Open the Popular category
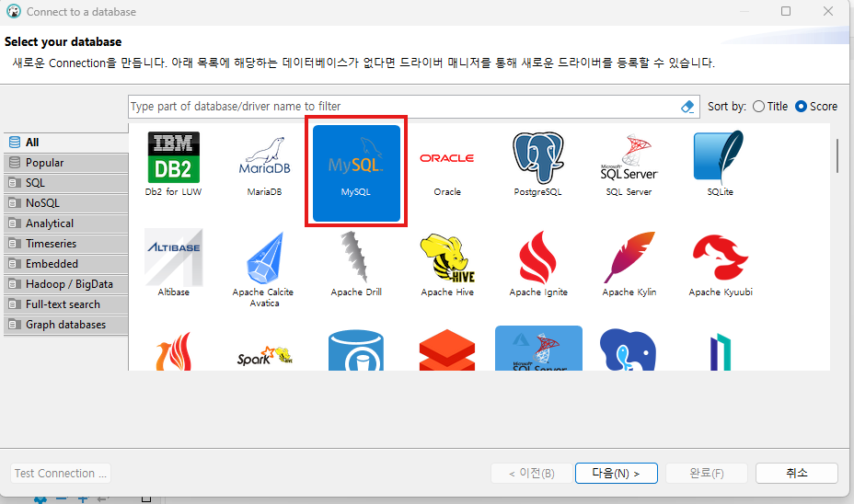Image resolution: width=854 pixels, height=504 pixels. [x=66, y=163]
